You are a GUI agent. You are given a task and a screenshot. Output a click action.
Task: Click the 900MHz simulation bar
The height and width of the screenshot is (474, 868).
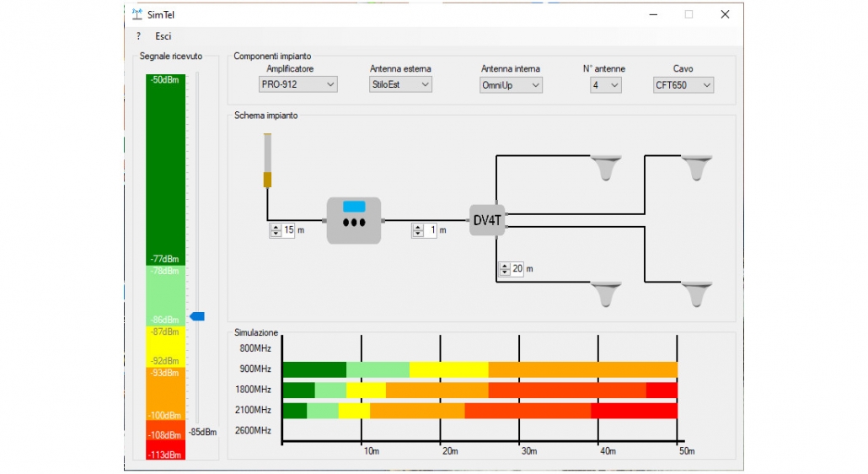[x=480, y=369]
